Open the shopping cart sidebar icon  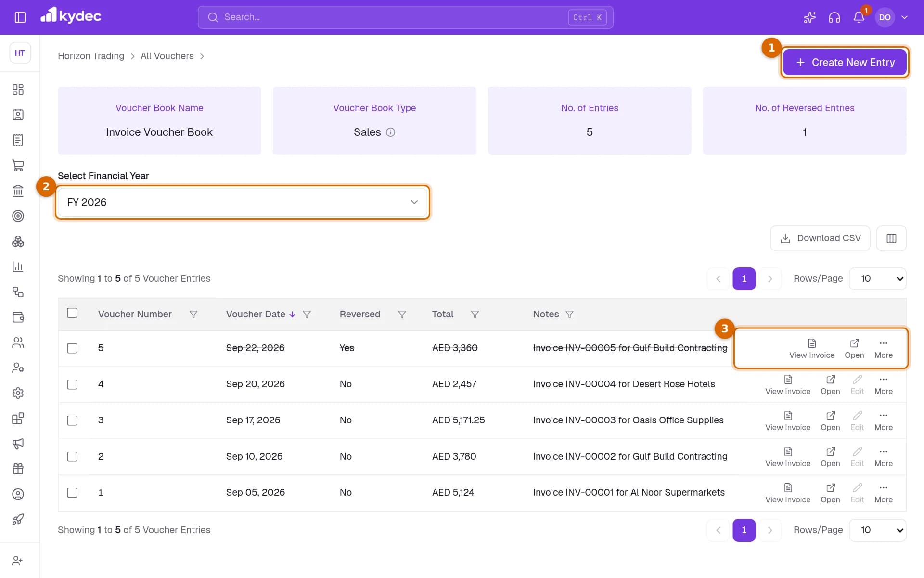point(18,165)
